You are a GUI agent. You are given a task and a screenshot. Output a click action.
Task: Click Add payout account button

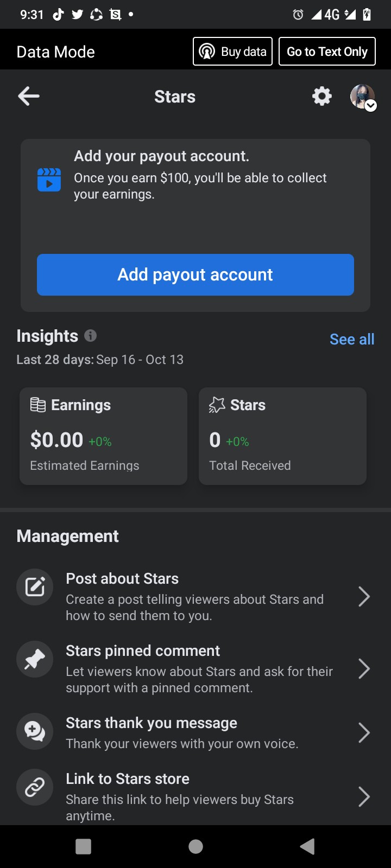click(195, 275)
